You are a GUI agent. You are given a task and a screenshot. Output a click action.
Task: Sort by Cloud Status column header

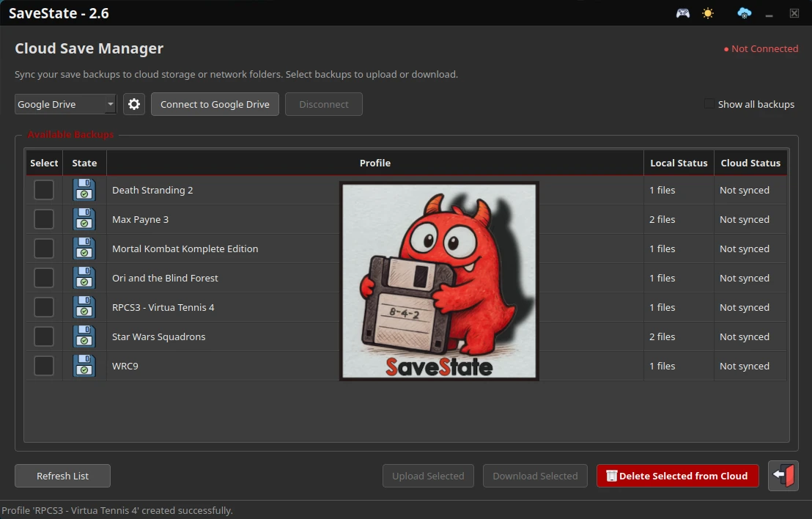[750, 163]
